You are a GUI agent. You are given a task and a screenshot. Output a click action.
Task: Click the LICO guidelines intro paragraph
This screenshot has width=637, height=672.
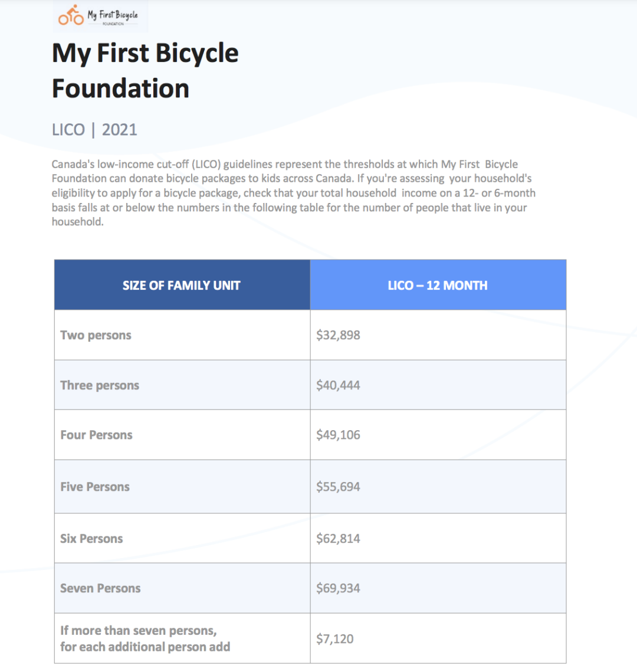click(293, 193)
